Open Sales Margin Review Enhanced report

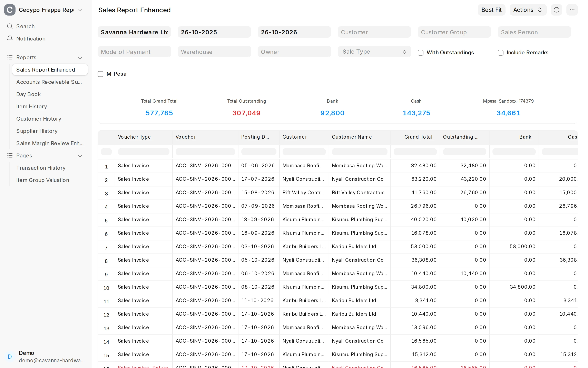pyautogui.click(x=50, y=143)
